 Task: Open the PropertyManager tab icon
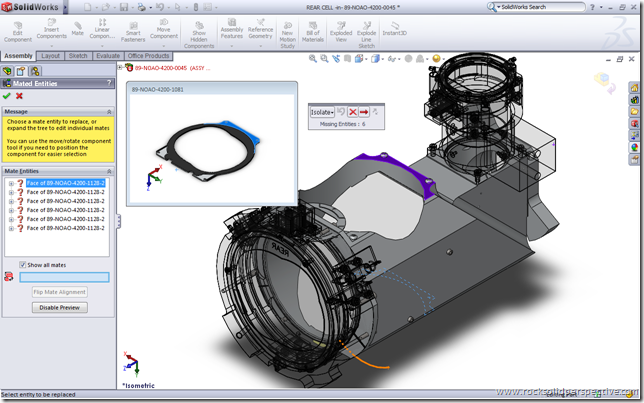click(21, 71)
